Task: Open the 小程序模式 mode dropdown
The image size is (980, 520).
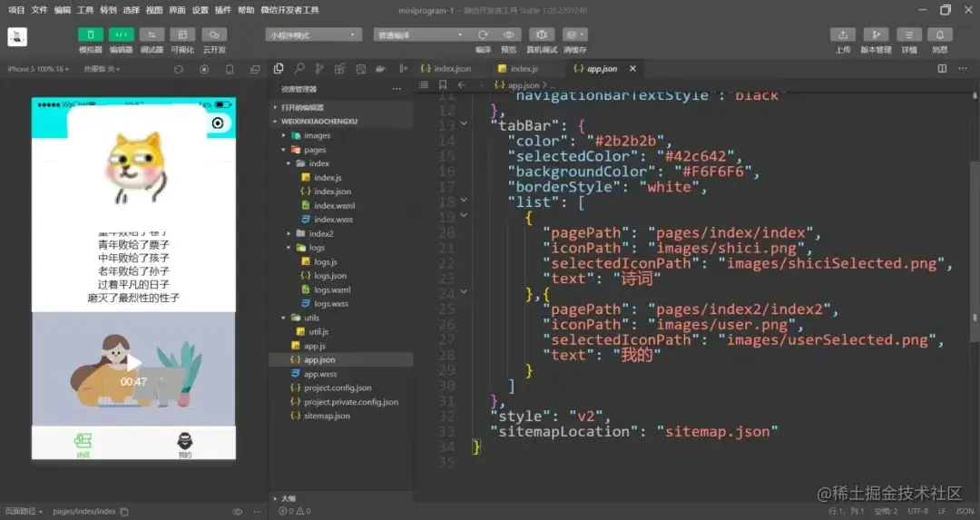Action: tap(313, 35)
